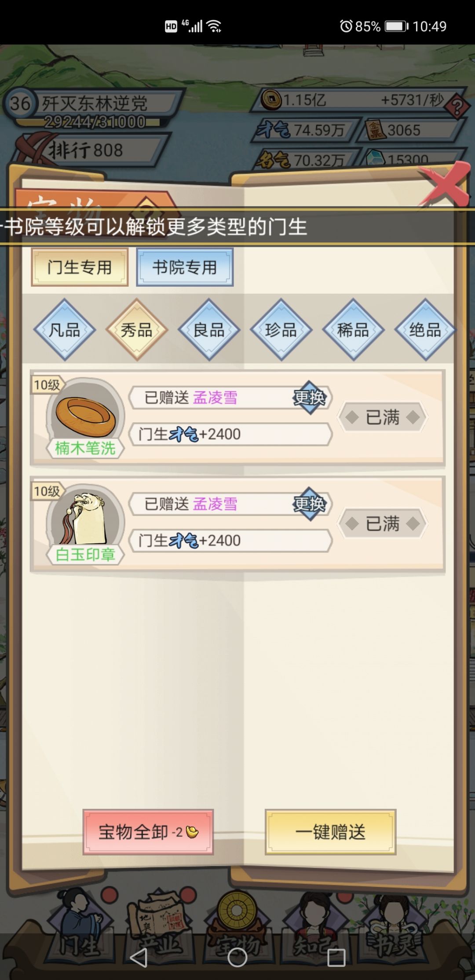Select the 珍品 quality filter
Image resolution: width=475 pixels, height=980 pixels.
tap(281, 329)
